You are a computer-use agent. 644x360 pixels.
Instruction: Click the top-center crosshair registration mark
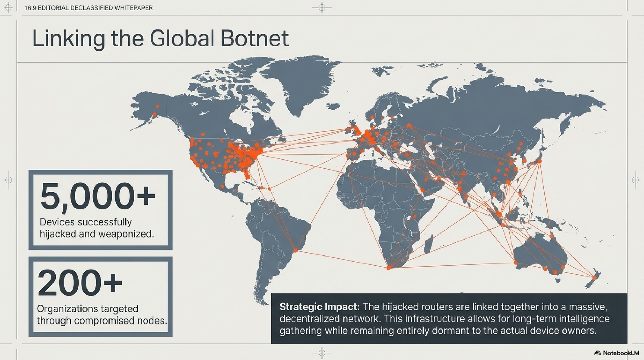click(x=322, y=8)
